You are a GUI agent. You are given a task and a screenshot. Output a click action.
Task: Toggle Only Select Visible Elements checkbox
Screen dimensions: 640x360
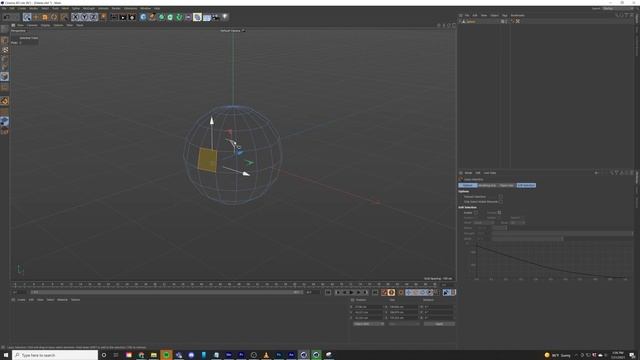pos(501,202)
